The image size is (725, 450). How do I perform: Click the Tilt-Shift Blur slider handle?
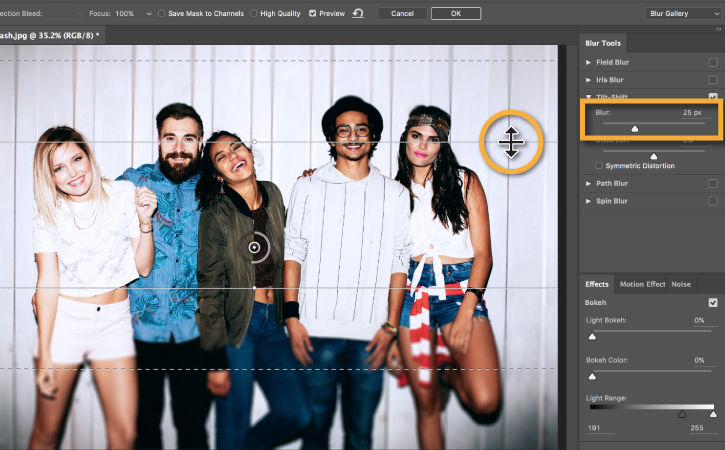pos(635,129)
